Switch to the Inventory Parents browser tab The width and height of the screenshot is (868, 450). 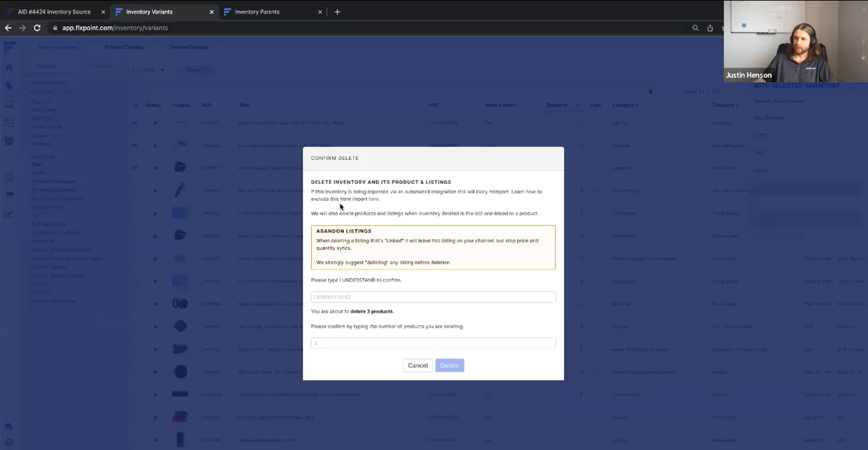[273, 12]
